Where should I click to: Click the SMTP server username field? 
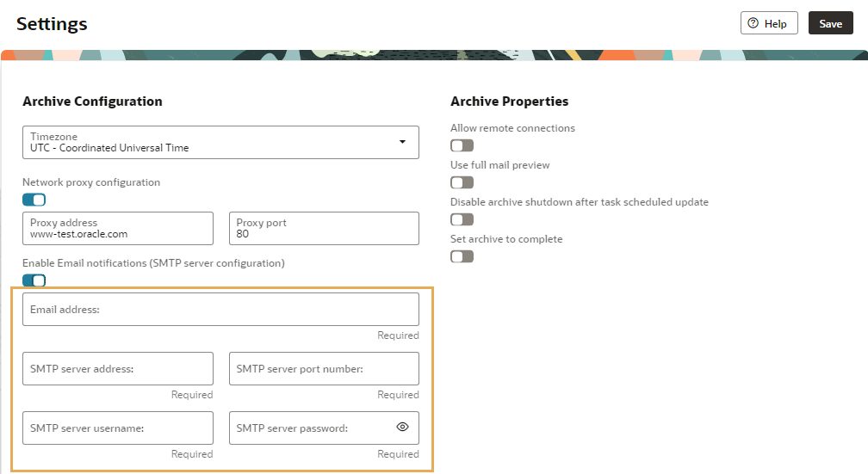click(x=118, y=428)
